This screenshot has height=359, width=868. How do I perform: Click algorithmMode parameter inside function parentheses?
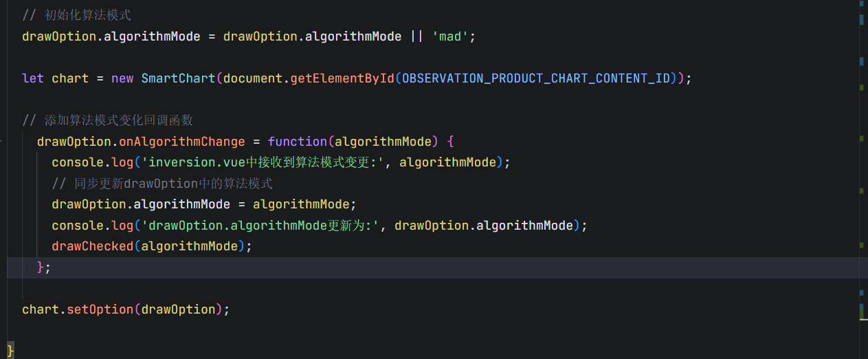[383, 142]
